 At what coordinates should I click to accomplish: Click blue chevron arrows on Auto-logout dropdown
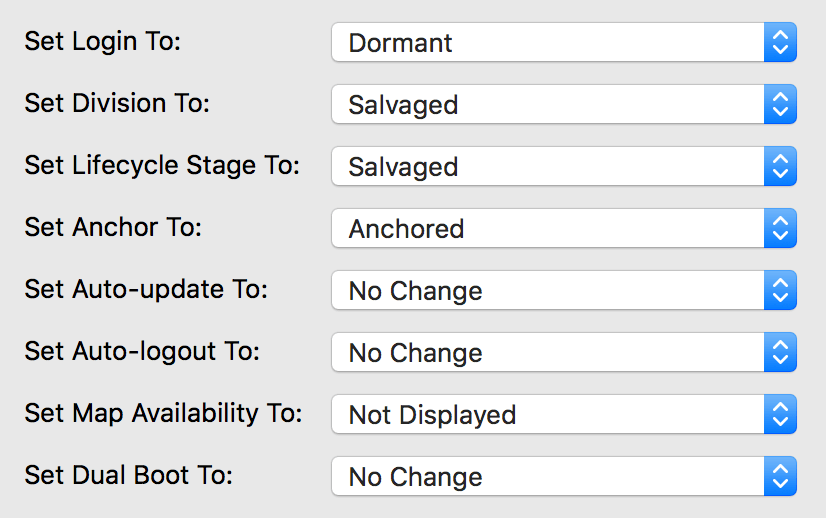780,353
